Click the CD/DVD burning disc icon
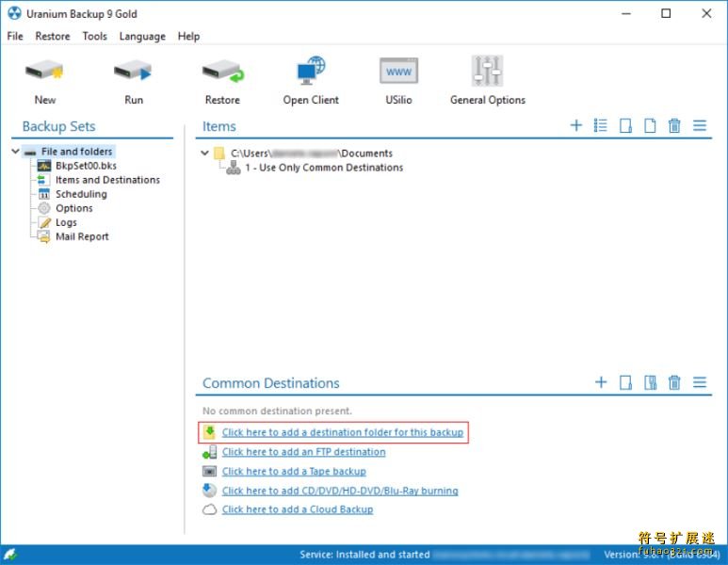728x565 pixels. (x=209, y=491)
